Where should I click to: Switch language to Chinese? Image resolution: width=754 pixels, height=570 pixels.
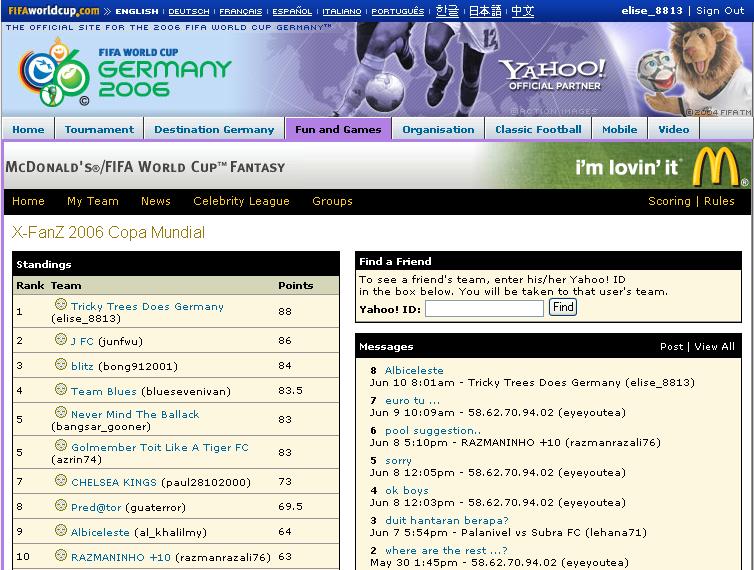(x=523, y=11)
